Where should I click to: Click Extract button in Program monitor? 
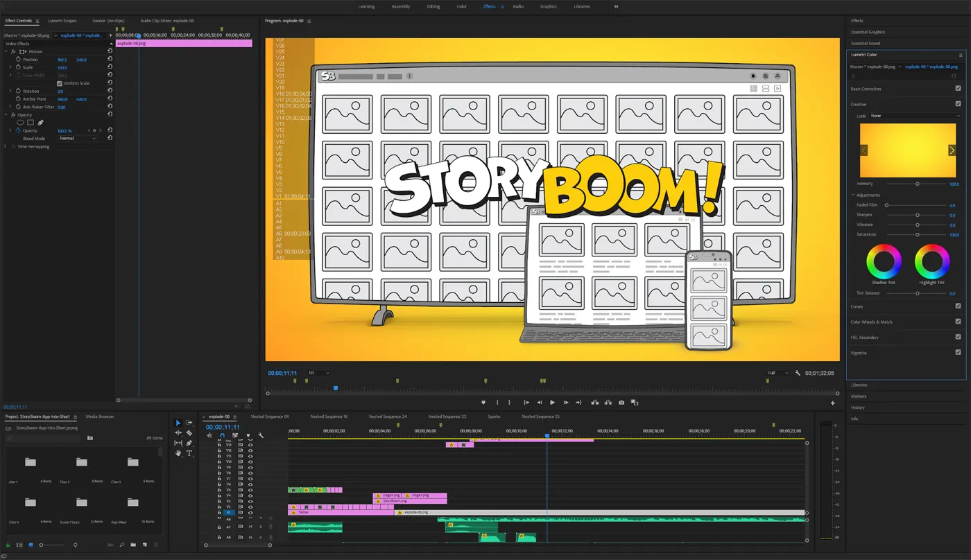[608, 403]
